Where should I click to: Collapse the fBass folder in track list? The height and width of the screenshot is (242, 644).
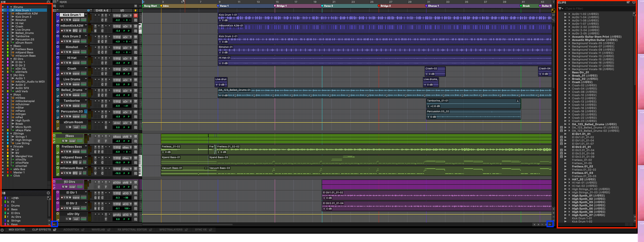click(11, 46)
